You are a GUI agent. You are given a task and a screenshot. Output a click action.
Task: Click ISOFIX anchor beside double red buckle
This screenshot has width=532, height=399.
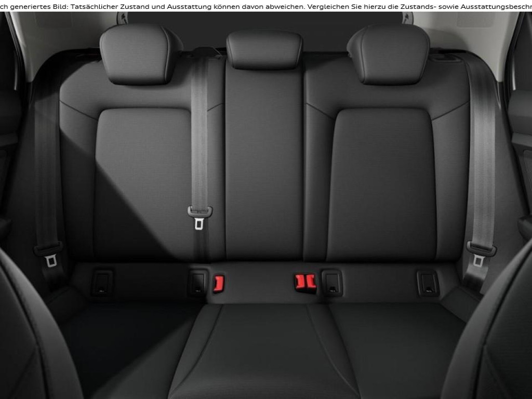(x=331, y=282)
